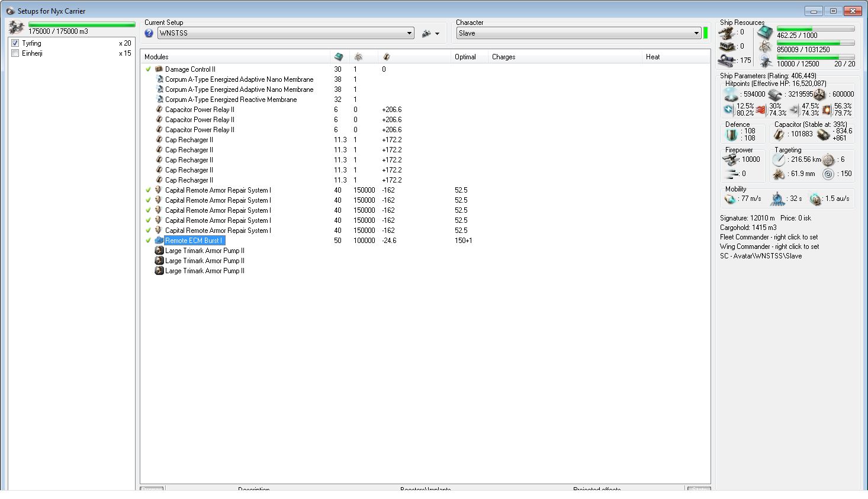Expand the arrow menu beside the ship icon
The image size is (868, 499).
coord(438,34)
